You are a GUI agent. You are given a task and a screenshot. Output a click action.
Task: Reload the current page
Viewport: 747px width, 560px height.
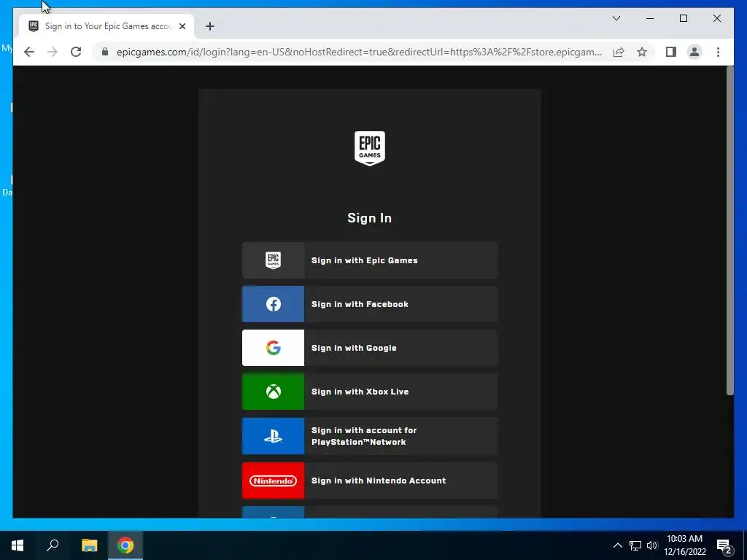click(x=76, y=52)
